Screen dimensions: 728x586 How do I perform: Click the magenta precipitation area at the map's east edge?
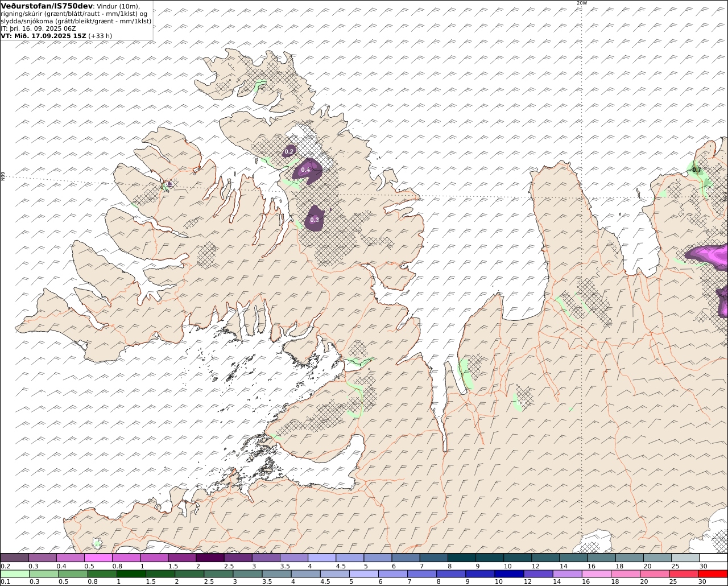pos(710,255)
